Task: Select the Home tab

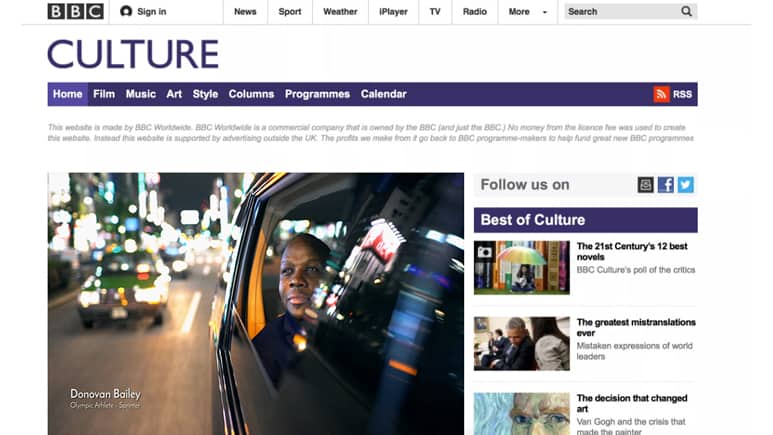Action: click(x=68, y=94)
